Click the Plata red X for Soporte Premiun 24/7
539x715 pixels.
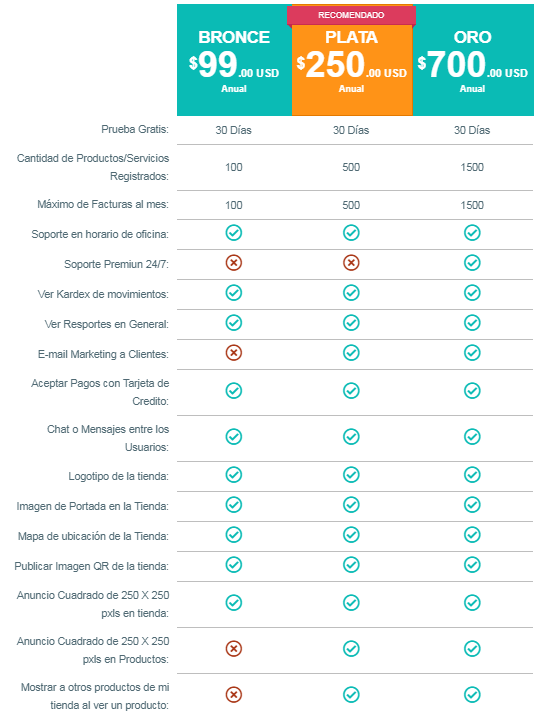[351, 263]
